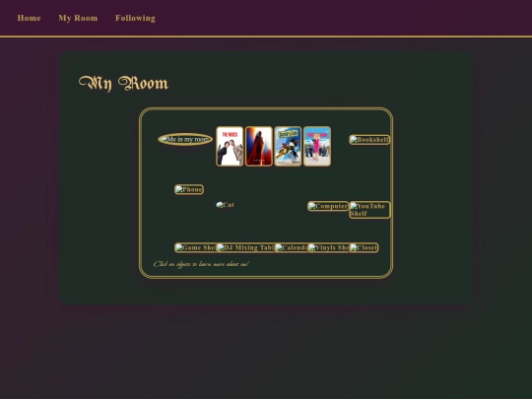
Task: Open the Closet object
Action: (364, 247)
